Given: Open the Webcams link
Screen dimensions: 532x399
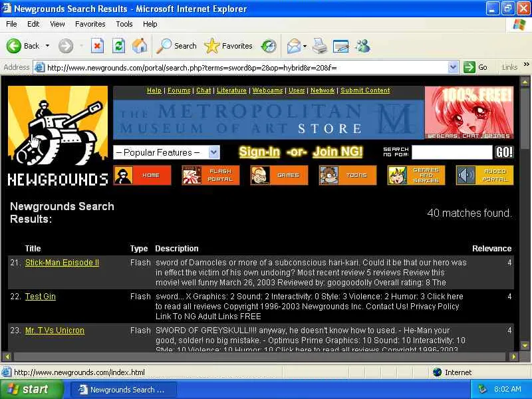Looking at the screenshot, I should pyautogui.click(x=267, y=90).
